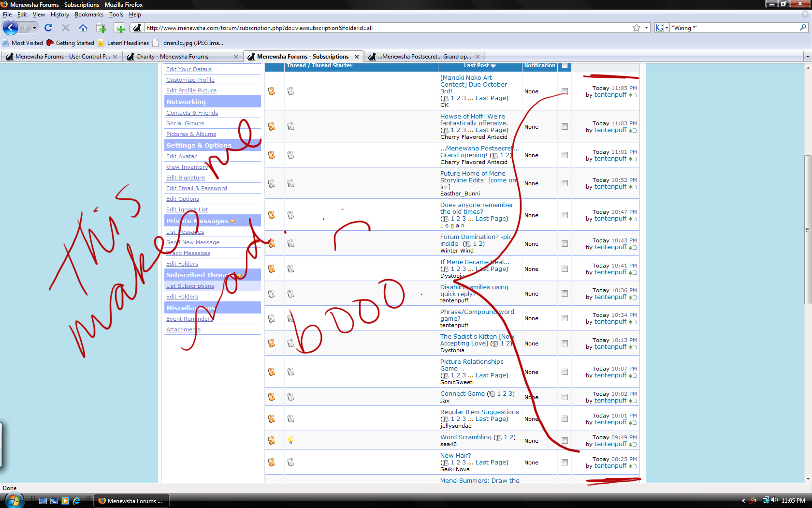Viewport: 812px width, 508px height.
Task: Toggle Last Post sort order arrow
Action: [493, 66]
